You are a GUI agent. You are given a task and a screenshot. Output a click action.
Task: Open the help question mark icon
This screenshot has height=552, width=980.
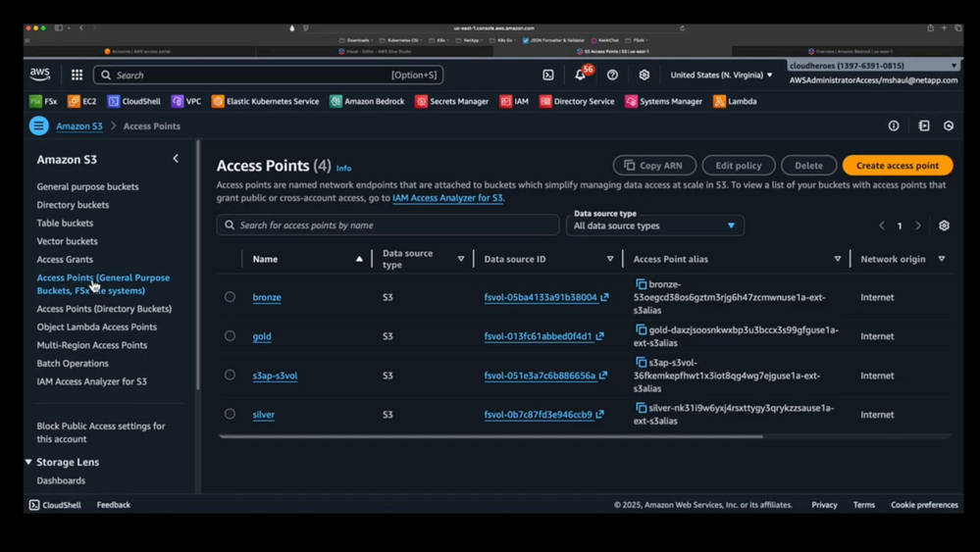[612, 75]
